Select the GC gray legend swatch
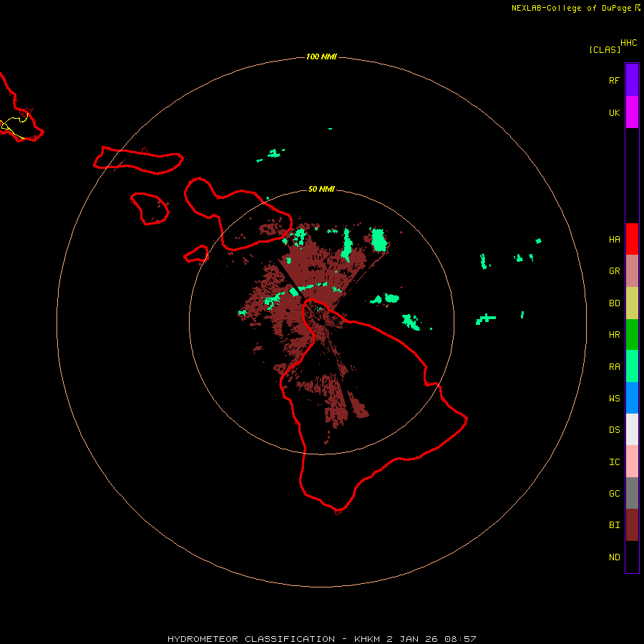The image size is (644, 644). click(632, 493)
